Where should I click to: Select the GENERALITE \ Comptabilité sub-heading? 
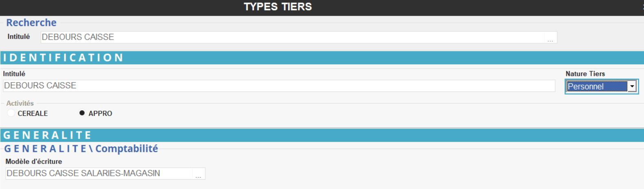[81, 149]
